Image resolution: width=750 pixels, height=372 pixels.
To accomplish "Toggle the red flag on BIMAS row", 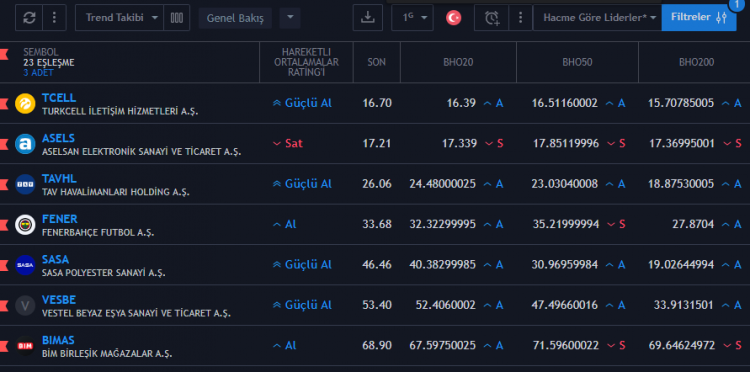I will pyautogui.click(x=4, y=346).
